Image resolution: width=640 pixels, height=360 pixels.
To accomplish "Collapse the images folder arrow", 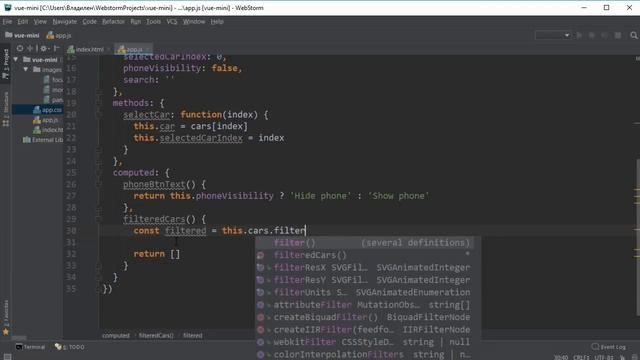I will [26, 69].
